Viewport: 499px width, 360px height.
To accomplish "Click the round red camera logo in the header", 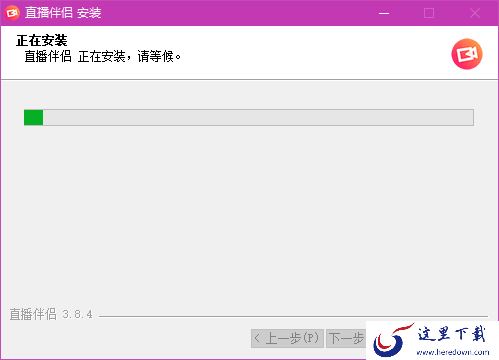I will [x=467, y=54].
